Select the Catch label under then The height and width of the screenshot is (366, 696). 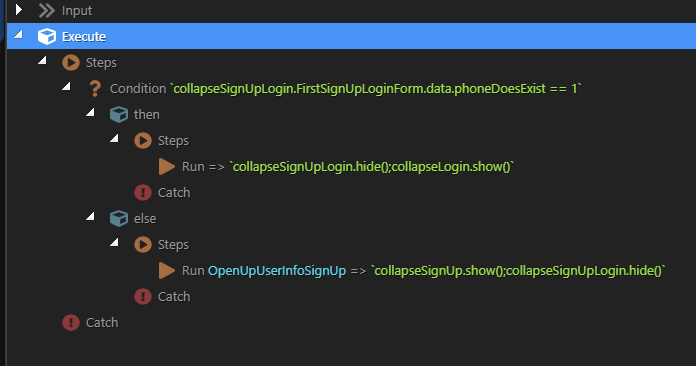(x=174, y=193)
